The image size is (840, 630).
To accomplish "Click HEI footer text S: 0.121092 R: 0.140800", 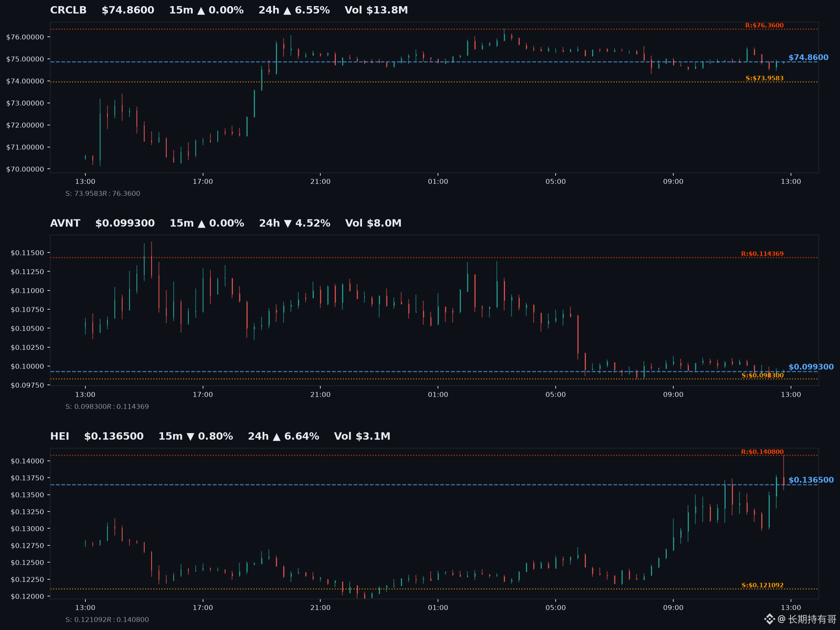I will 107,619.
